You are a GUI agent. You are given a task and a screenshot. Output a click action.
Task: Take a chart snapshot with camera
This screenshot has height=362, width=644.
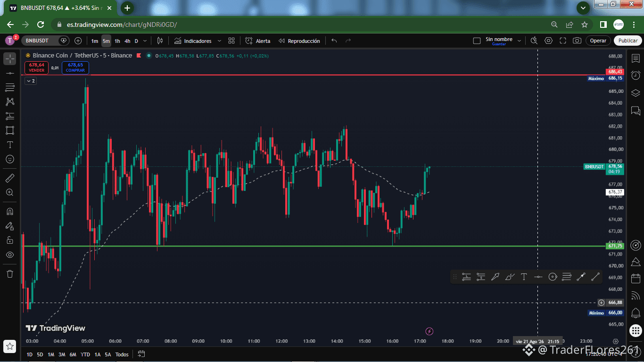(x=577, y=41)
